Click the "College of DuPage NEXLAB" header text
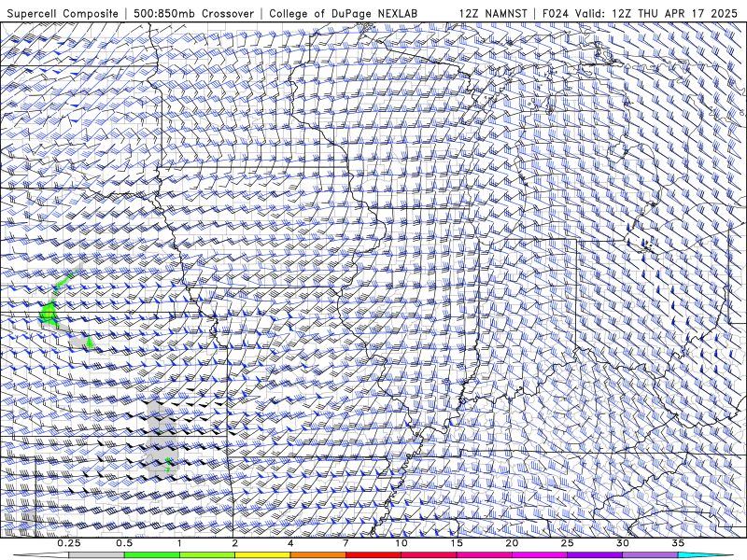Viewport: 747px width, 560px height. (x=343, y=14)
